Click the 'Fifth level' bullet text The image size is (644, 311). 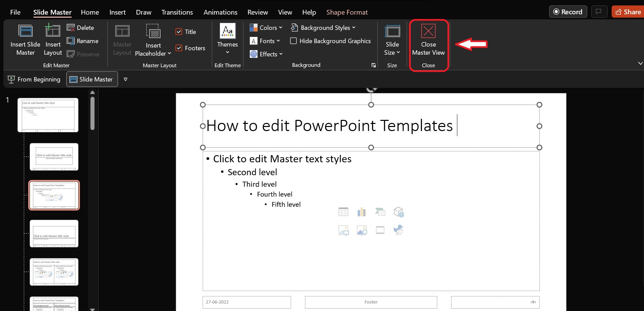pyautogui.click(x=286, y=204)
